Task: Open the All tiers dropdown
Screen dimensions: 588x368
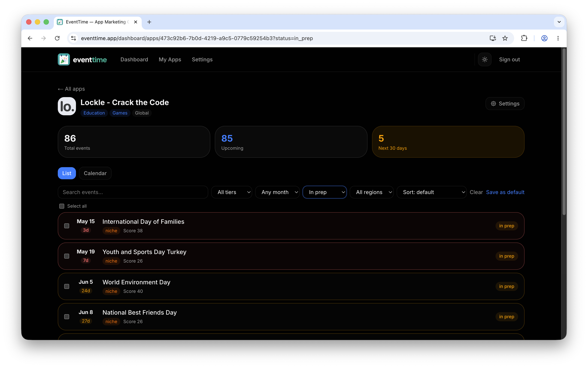Action: (x=231, y=192)
